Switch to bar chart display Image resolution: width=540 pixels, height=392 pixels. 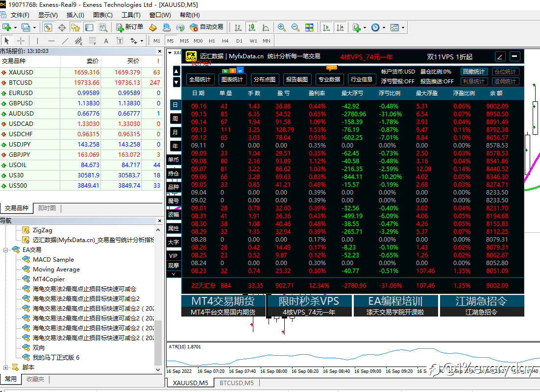pyautogui.click(x=238, y=27)
